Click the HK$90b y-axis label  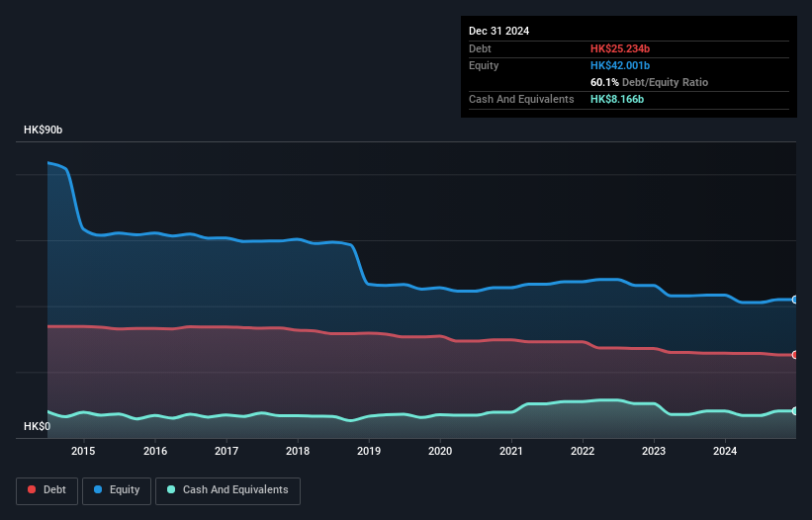click(43, 130)
